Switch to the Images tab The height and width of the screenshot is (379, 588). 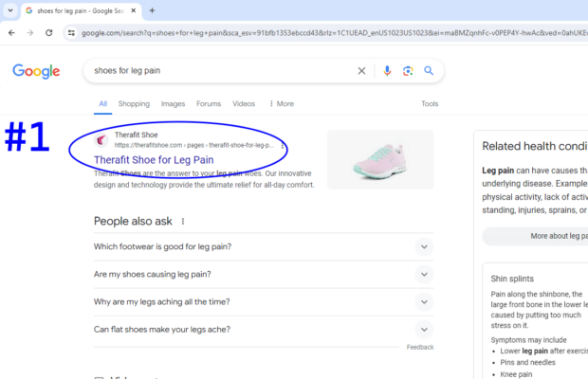173,103
